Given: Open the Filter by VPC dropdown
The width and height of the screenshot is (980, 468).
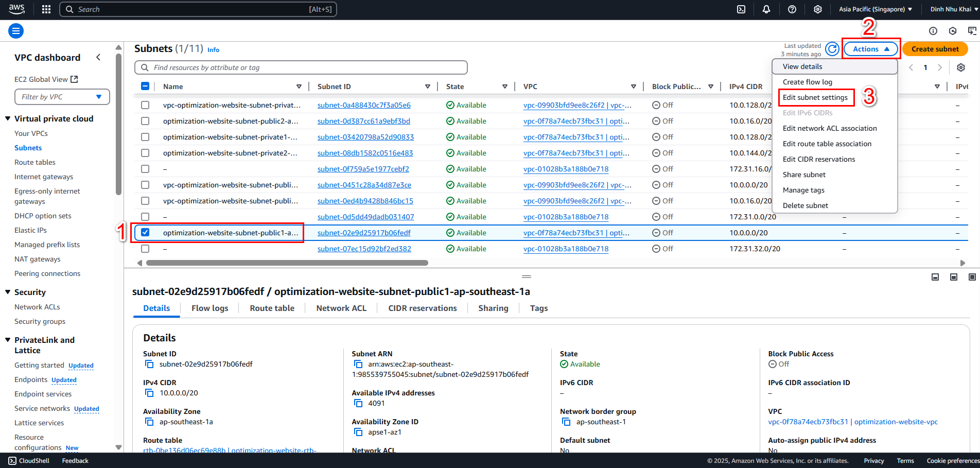Looking at the screenshot, I should tap(62, 97).
